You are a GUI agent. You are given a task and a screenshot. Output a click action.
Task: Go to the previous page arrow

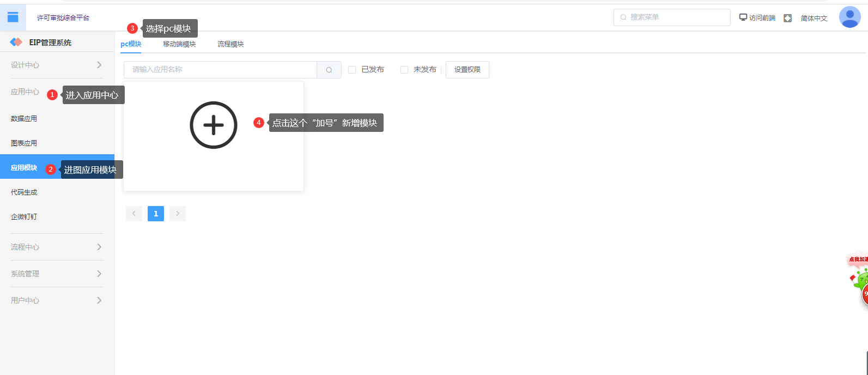click(x=134, y=214)
